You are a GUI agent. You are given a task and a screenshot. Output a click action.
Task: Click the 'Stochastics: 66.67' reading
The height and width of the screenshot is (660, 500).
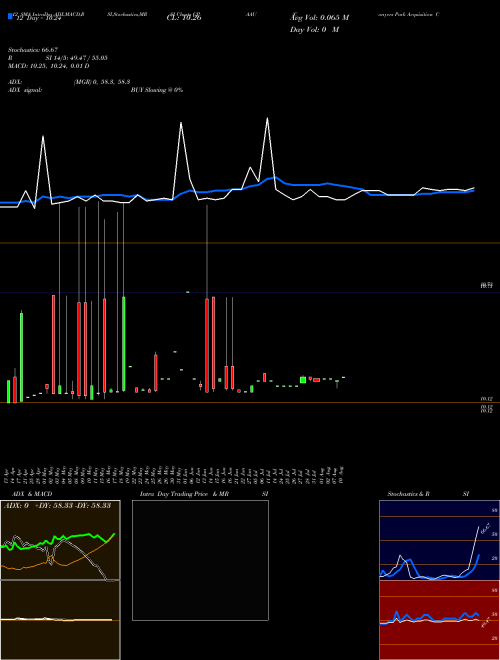click(x=33, y=50)
